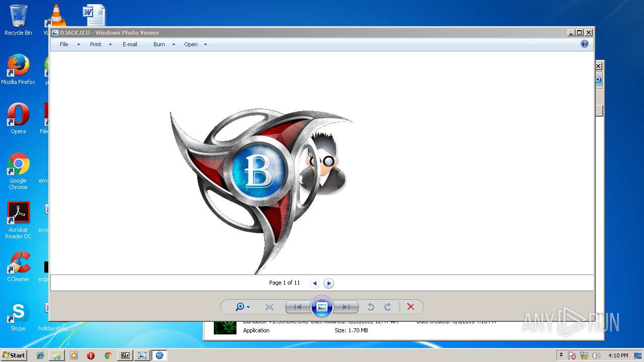Open Opera from the taskbar
The height and width of the screenshot is (362, 644).
coord(91,355)
